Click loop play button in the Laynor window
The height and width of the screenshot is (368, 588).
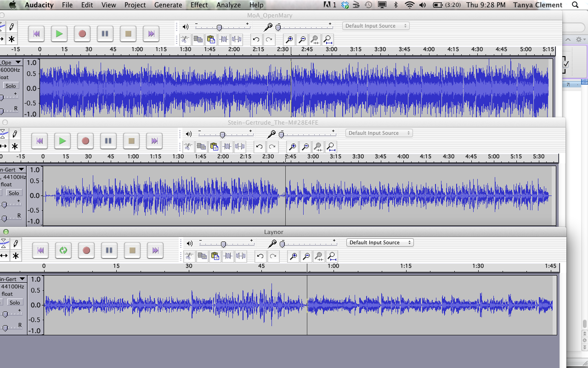pos(63,250)
